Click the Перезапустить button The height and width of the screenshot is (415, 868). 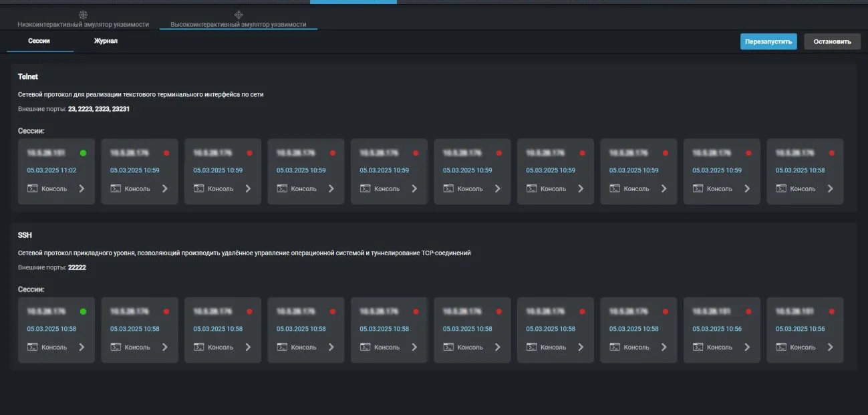click(768, 41)
